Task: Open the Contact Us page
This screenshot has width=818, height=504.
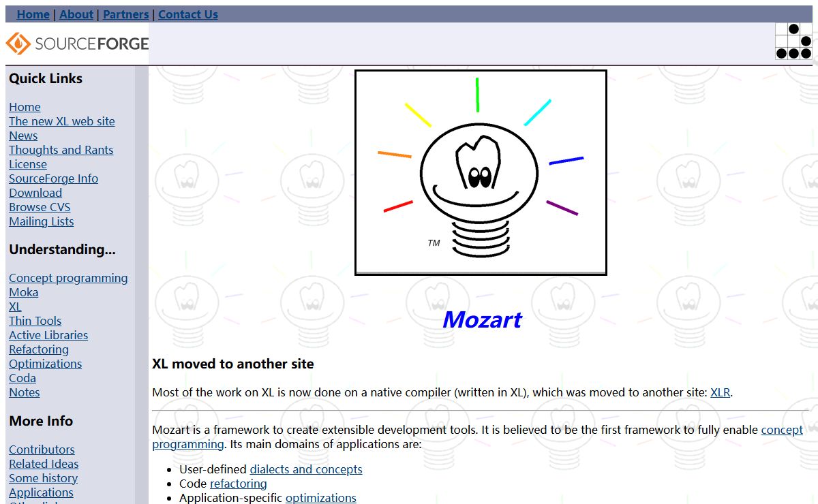Action: coord(188,14)
